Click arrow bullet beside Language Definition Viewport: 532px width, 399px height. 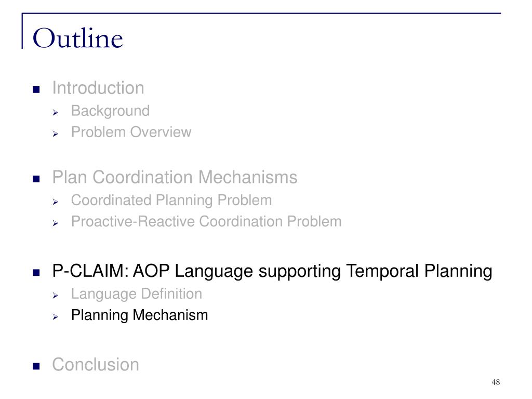pyautogui.click(x=56, y=296)
